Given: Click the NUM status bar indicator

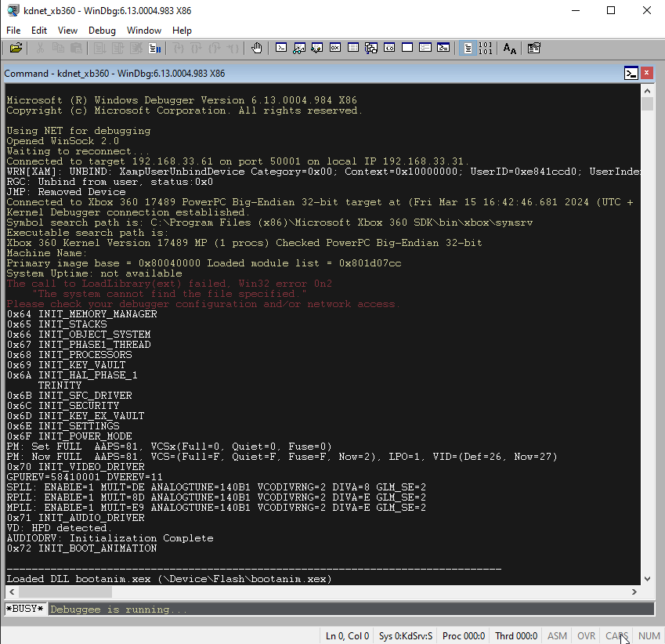Looking at the screenshot, I should click(x=649, y=636).
